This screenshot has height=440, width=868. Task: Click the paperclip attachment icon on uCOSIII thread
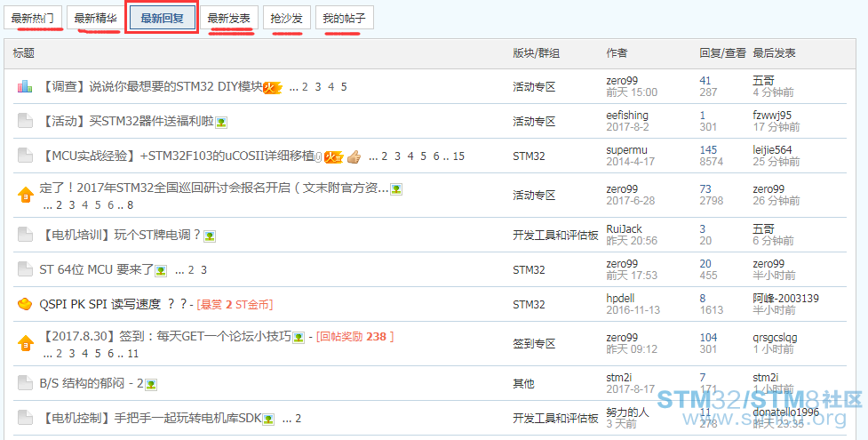(318, 157)
